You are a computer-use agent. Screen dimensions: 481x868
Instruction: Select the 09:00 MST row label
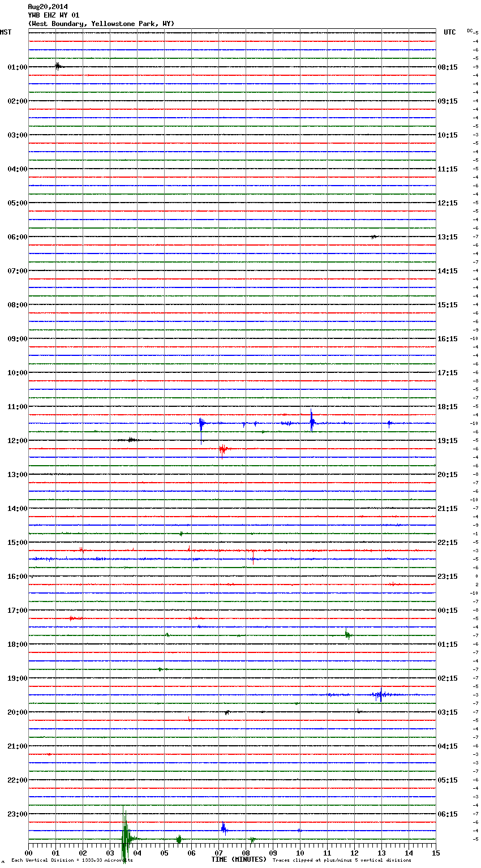point(18,339)
